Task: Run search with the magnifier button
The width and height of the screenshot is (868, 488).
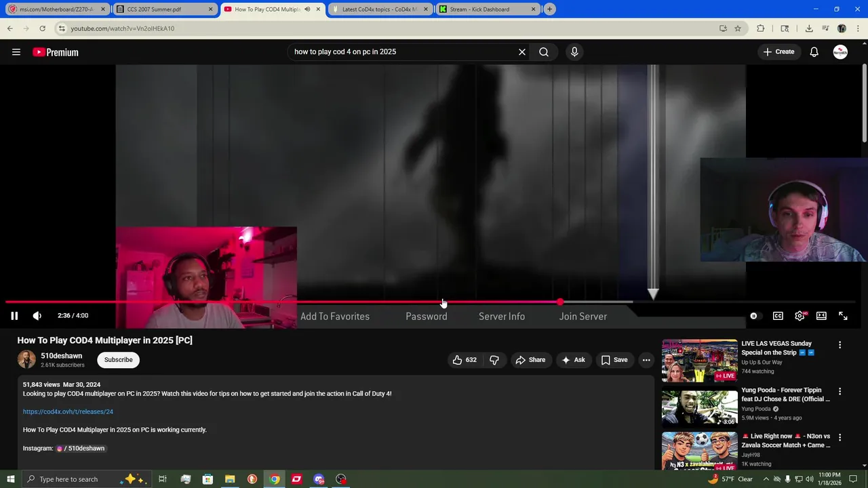Action: pos(544,52)
